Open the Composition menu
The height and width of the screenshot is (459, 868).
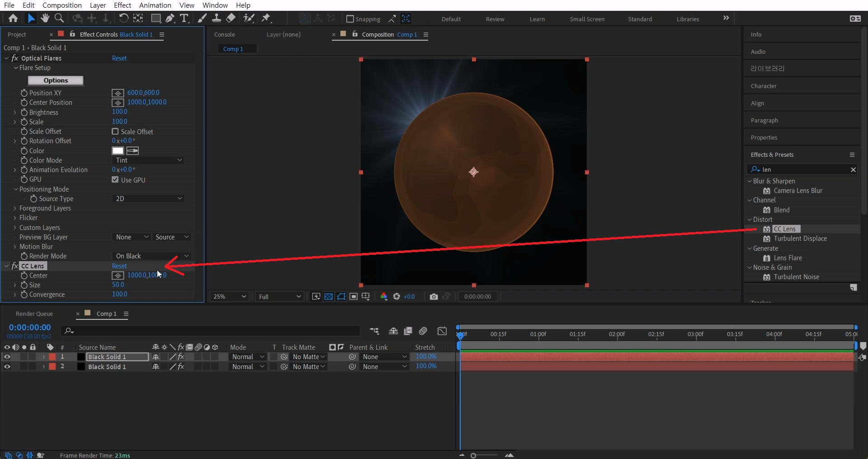click(62, 5)
